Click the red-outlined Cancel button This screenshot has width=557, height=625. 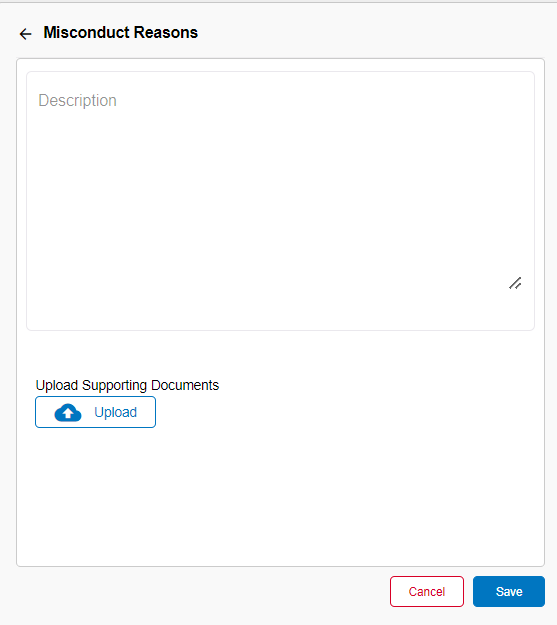pyautogui.click(x=427, y=592)
